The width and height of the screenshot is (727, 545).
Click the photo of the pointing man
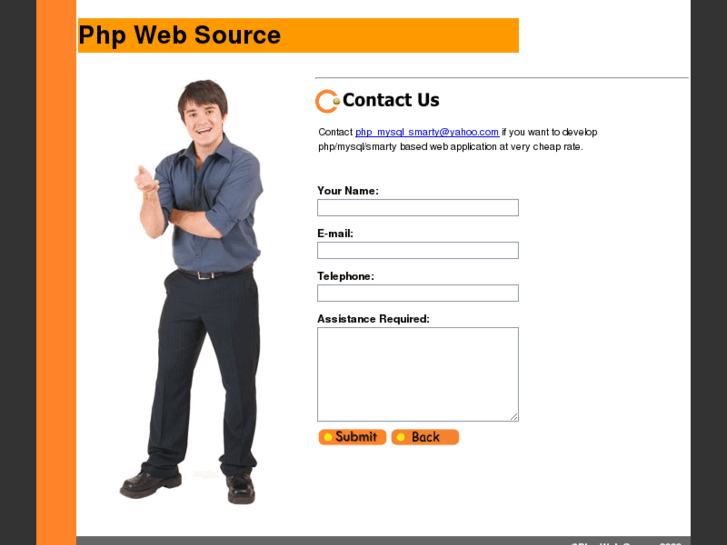[x=192, y=291]
